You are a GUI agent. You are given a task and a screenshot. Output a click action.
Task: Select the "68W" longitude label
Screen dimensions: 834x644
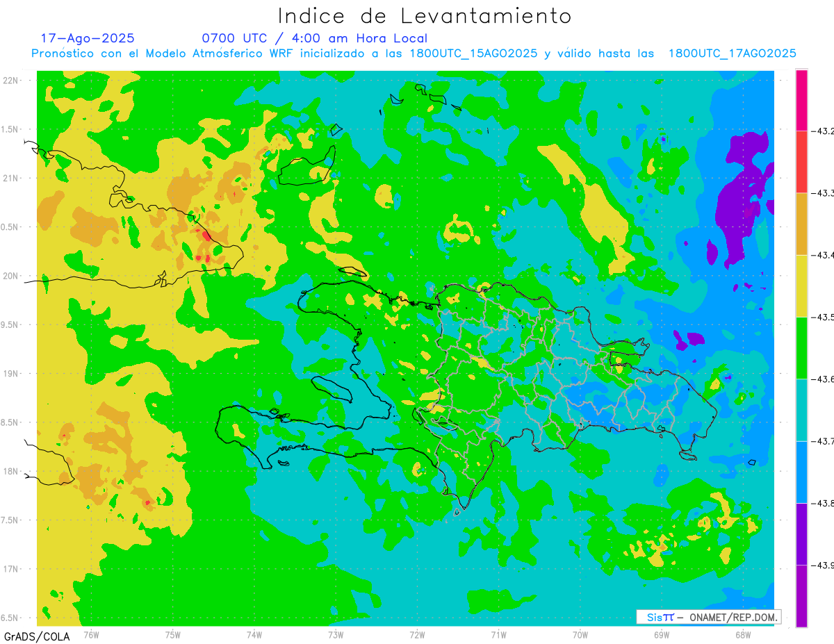[742, 634]
